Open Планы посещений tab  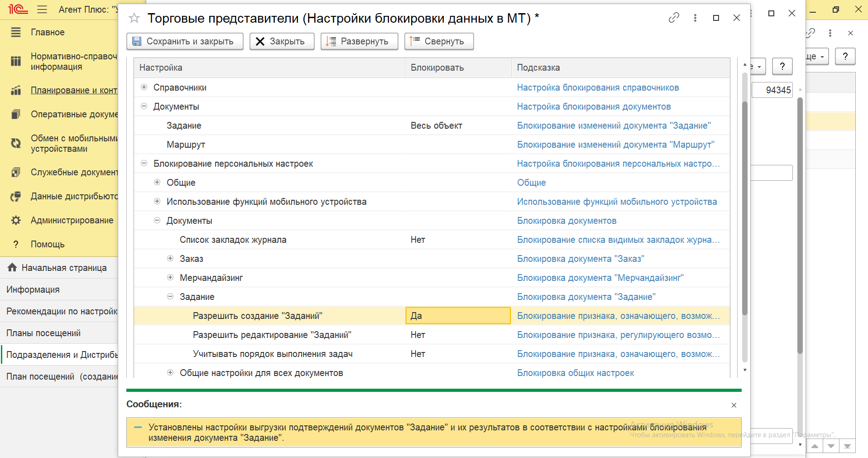click(59, 333)
